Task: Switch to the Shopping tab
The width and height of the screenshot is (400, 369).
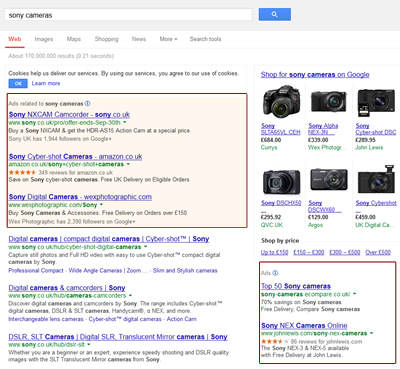Action: (x=106, y=39)
